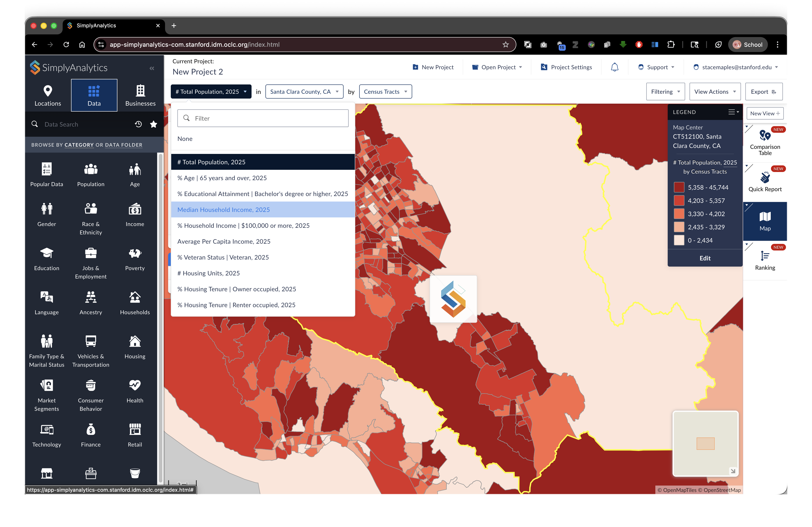Image resolution: width=812 pixels, height=527 pixels.
Task: Open the Households category
Action: (x=135, y=303)
